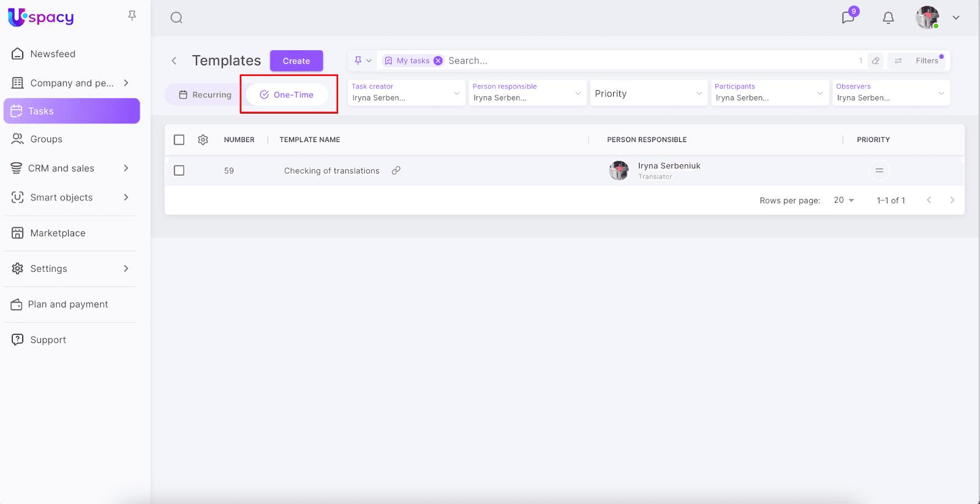Go back using the arrow beside Templates

point(174,61)
